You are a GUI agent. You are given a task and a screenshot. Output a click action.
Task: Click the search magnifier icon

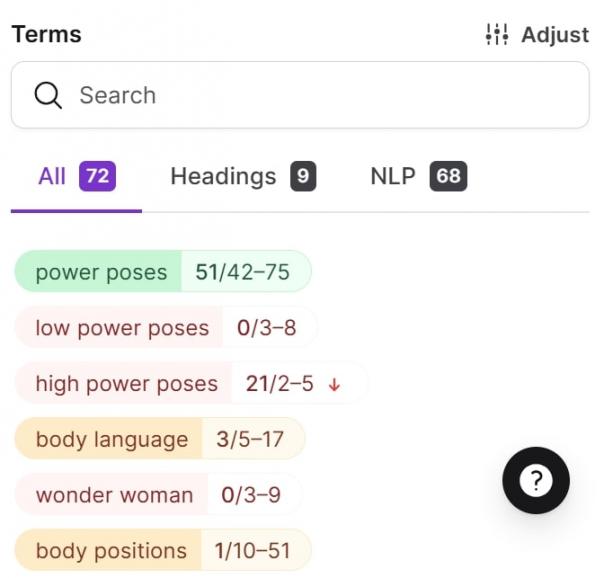pyautogui.click(x=48, y=95)
